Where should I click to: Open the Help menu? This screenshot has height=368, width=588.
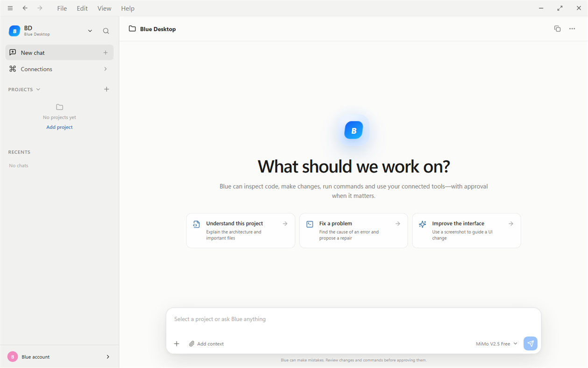click(128, 8)
